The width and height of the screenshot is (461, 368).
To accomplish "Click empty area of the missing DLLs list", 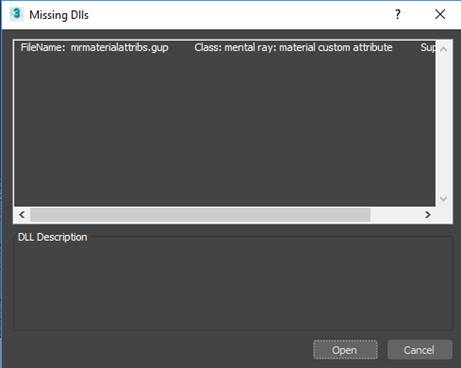I will coord(224,130).
